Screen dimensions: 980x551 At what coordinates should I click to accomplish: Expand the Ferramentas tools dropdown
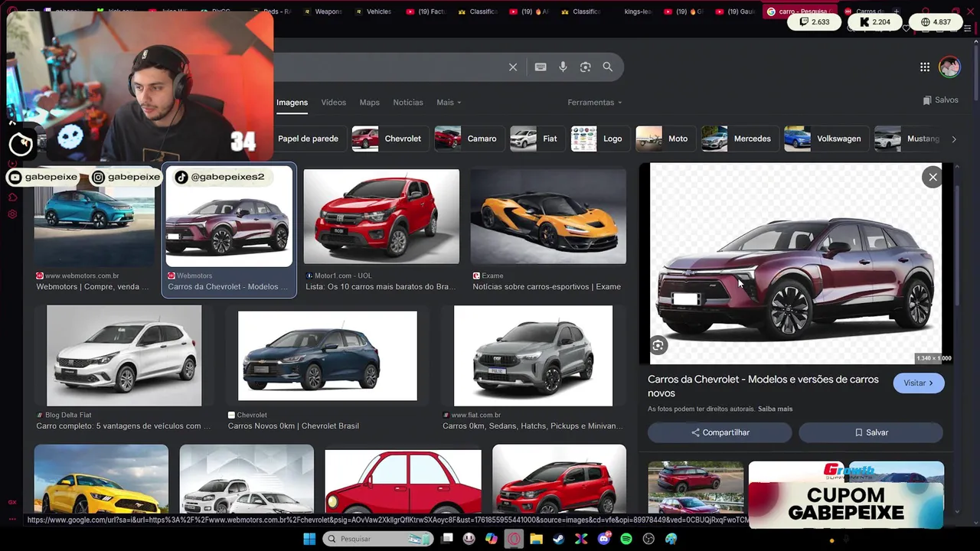595,103
